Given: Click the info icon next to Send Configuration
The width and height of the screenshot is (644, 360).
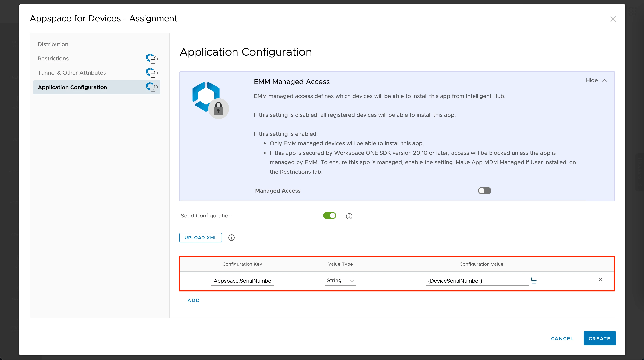Looking at the screenshot, I should (349, 216).
